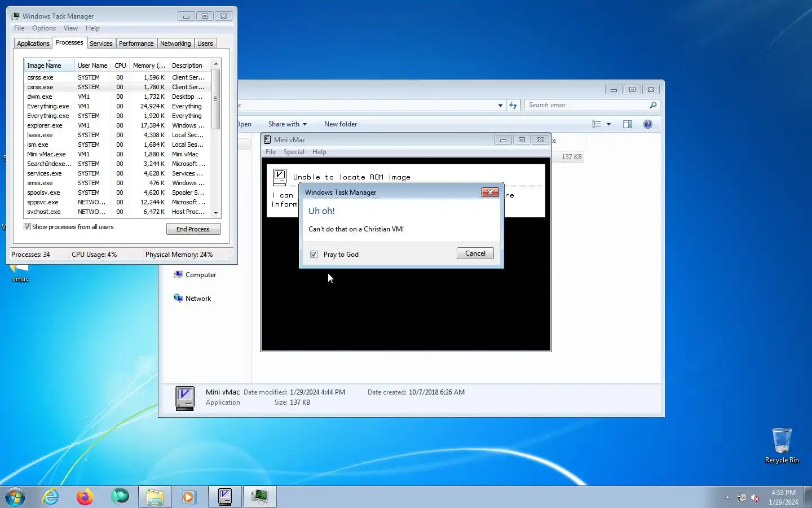
Task: Switch to Mini vMac taskbar button
Action: coord(225,497)
